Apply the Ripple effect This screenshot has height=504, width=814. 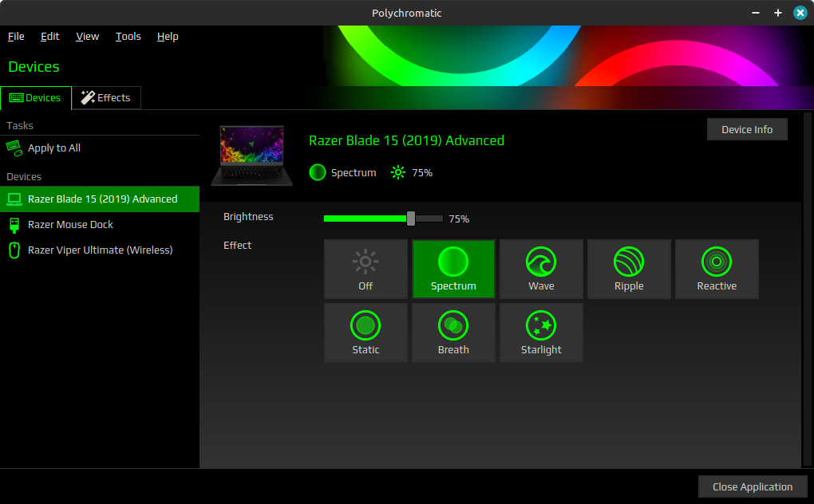click(x=629, y=269)
